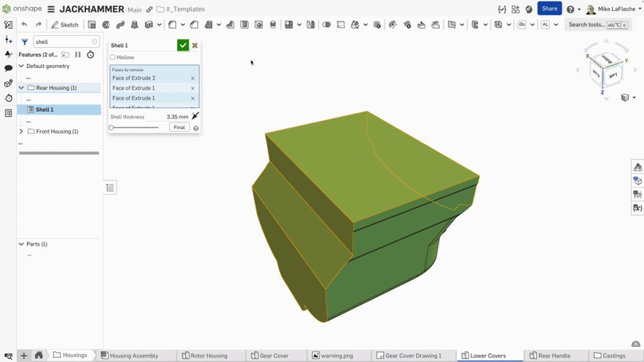This screenshot has width=644, height=362.
Task: Expand Front Housing in the feature tree
Action: click(x=21, y=131)
